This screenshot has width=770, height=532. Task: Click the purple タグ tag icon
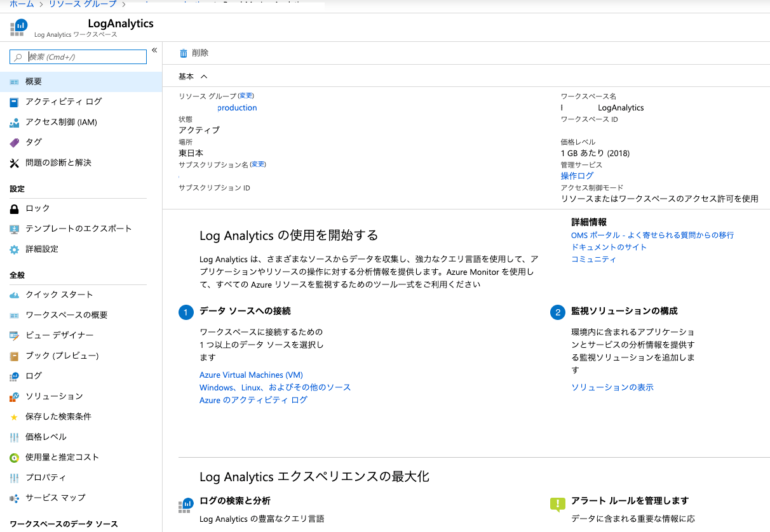(x=15, y=143)
